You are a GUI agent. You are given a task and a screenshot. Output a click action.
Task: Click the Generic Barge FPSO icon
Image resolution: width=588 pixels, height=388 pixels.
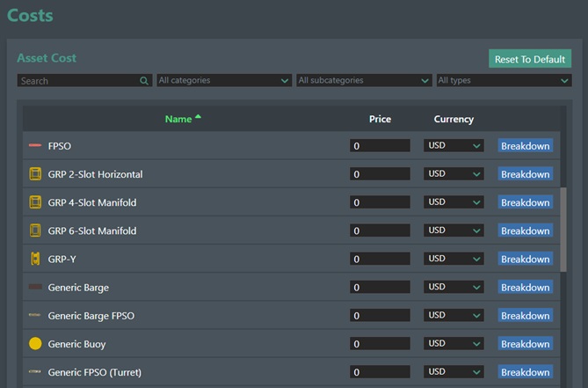click(x=35, y=315)
